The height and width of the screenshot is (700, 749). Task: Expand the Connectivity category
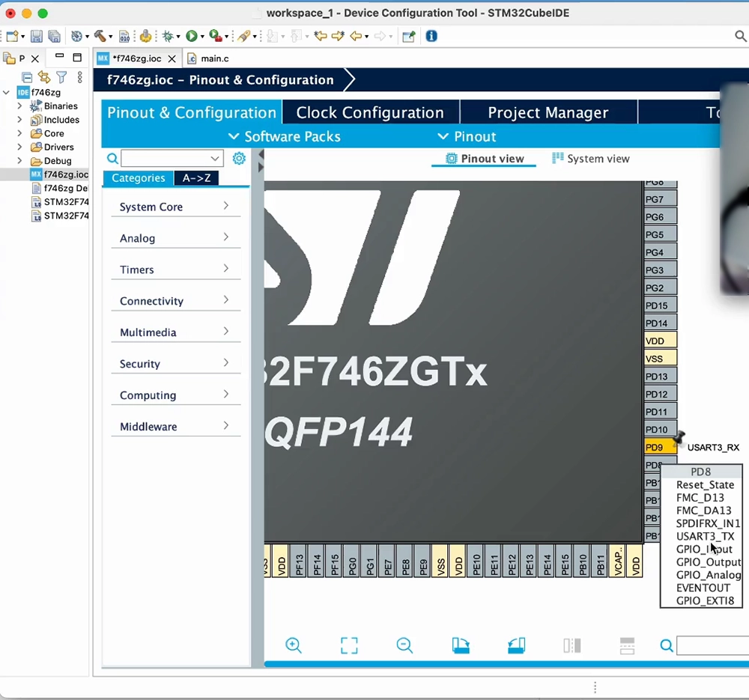pyautogui.click(x=175, y=300)
